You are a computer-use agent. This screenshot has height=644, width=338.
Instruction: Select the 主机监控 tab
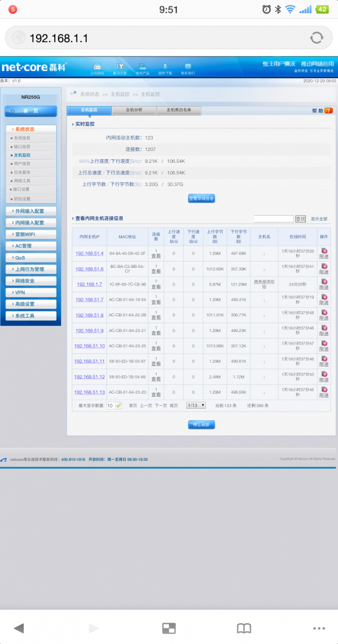[x=89, y=110]
